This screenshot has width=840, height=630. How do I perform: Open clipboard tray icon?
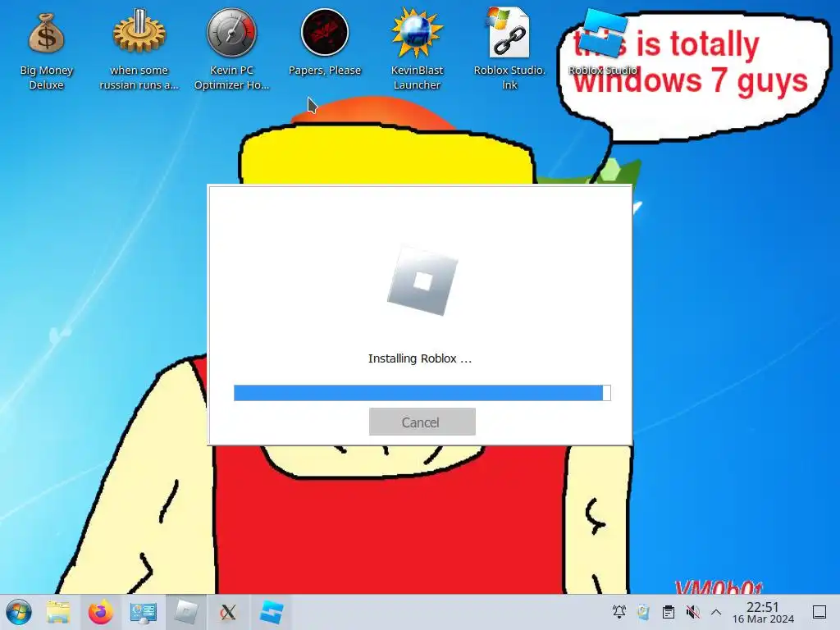tap(668, 612)
